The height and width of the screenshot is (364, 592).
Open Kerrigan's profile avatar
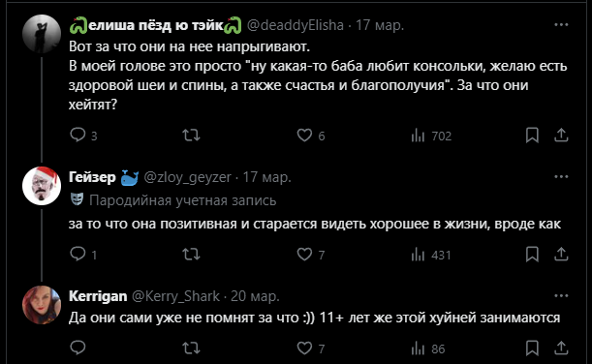(x=42, y=305)
